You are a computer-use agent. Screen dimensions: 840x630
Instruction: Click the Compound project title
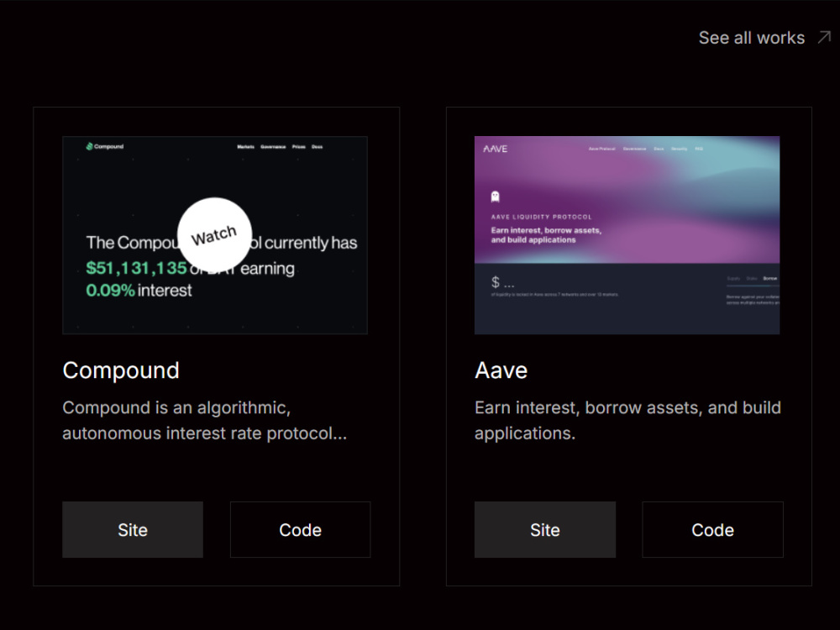(120, 370)
